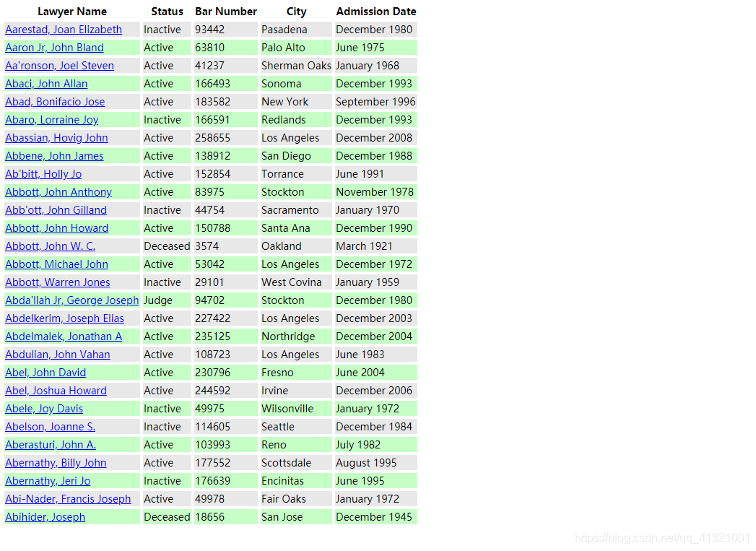Click the Aa'ronson, Joel Steven link
This screenshot has width=756, height=551.
tap(60, 66)
